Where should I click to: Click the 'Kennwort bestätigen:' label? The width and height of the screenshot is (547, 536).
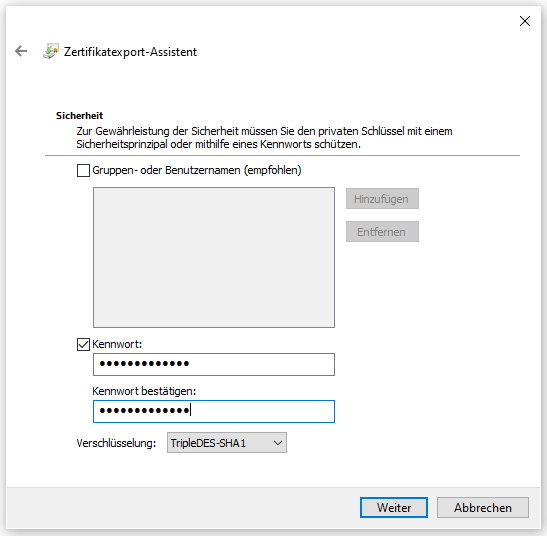tap(144, 391)
